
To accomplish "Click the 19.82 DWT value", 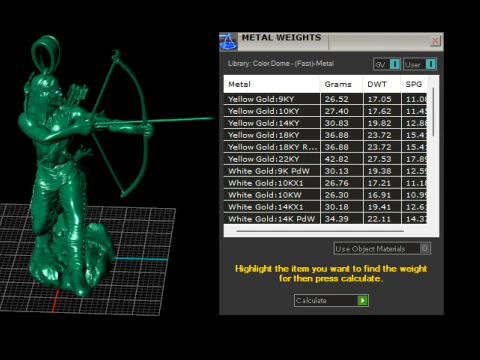I will point(379,123).
